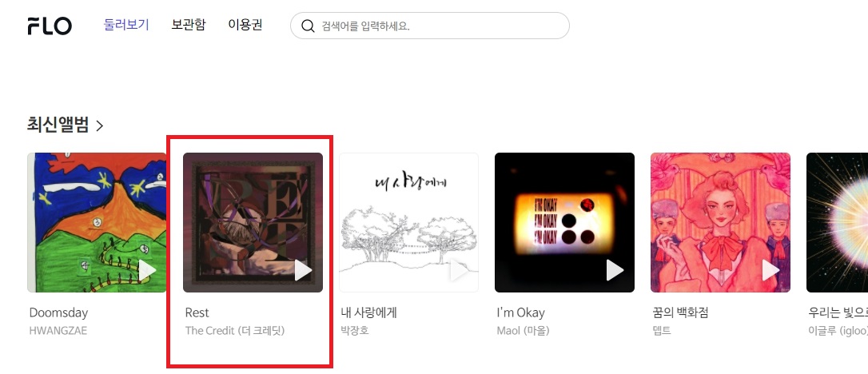
Task: Play the I'm Okay album
Action: pyautogui.click(x=615, y=271)
